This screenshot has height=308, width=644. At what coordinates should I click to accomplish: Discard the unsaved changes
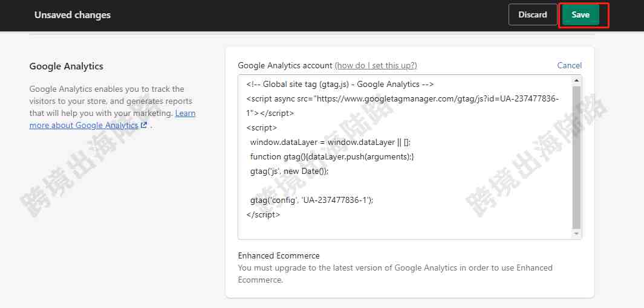533,14
